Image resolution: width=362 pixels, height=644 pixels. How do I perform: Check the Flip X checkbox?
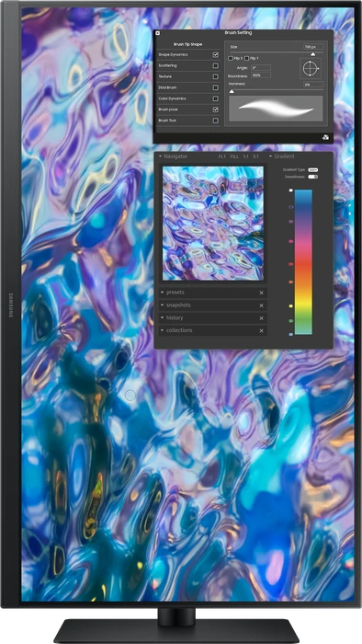231,59
